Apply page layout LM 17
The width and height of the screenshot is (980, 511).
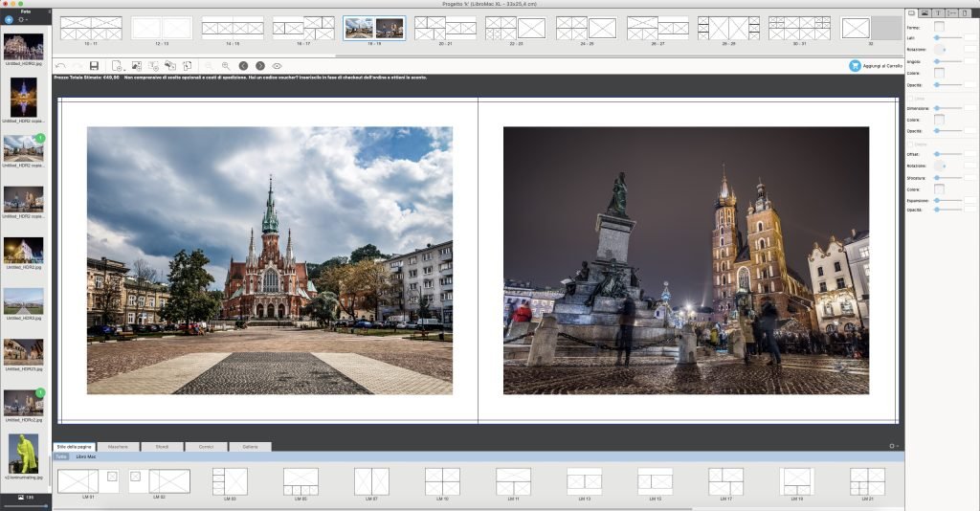[725, 481]
